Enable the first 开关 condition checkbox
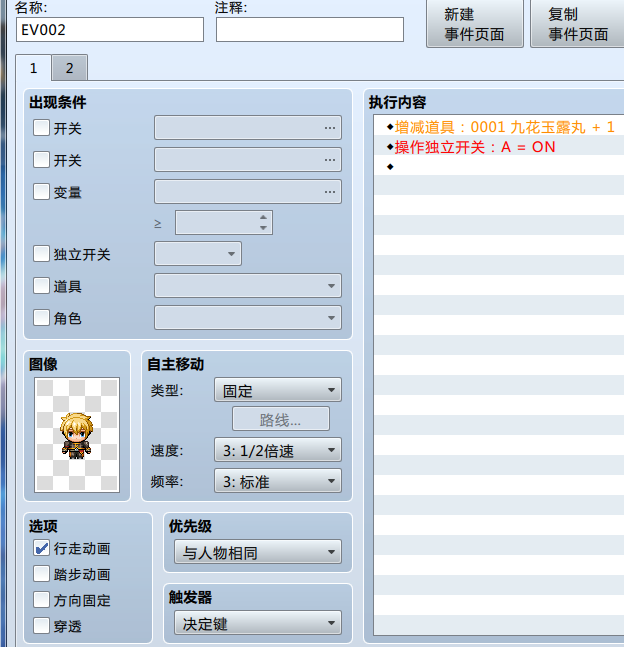624x647 pixels. pos(41,128)
